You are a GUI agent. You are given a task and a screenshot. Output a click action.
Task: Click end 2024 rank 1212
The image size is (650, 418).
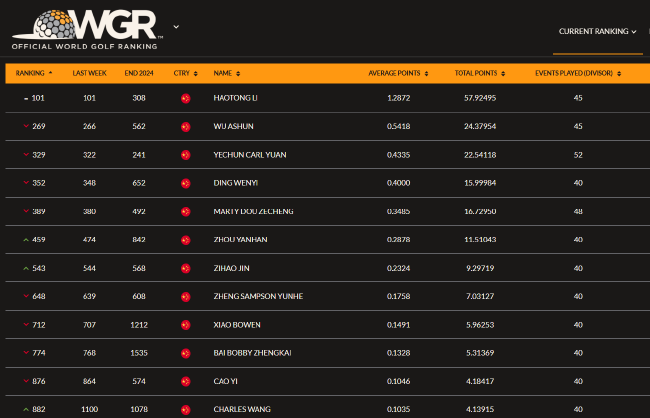139,325
